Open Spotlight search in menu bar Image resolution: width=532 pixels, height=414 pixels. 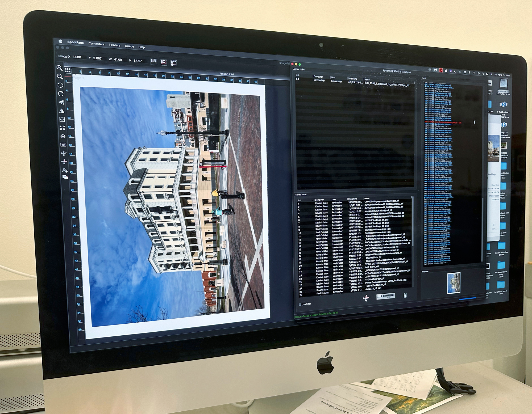tap(483, 74)
